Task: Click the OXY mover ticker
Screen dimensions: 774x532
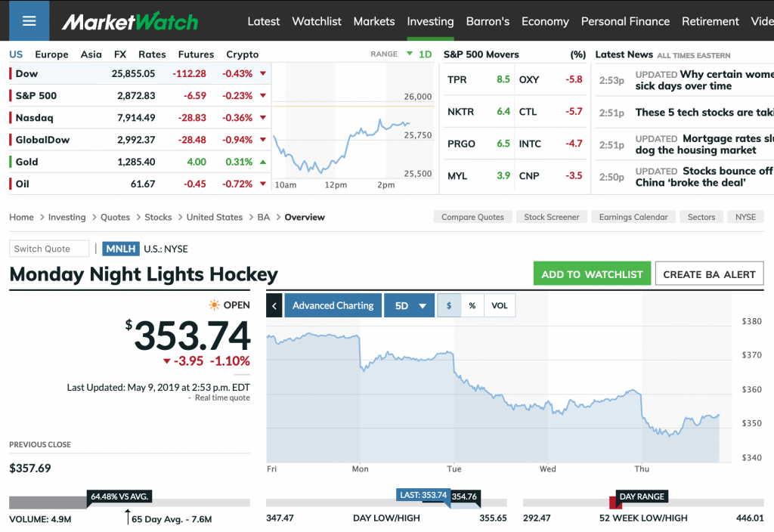Action: pos(528,79)
